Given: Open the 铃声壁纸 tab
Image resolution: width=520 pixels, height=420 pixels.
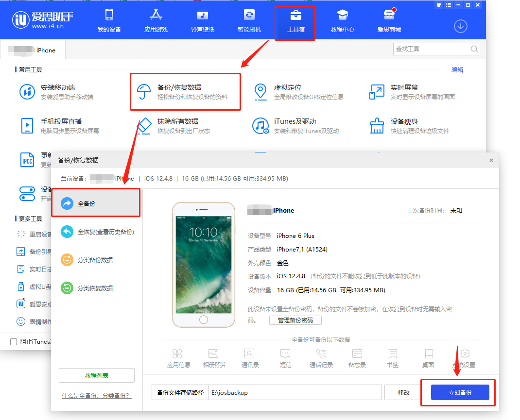Looking at the screenshot, I should [203, 20].
